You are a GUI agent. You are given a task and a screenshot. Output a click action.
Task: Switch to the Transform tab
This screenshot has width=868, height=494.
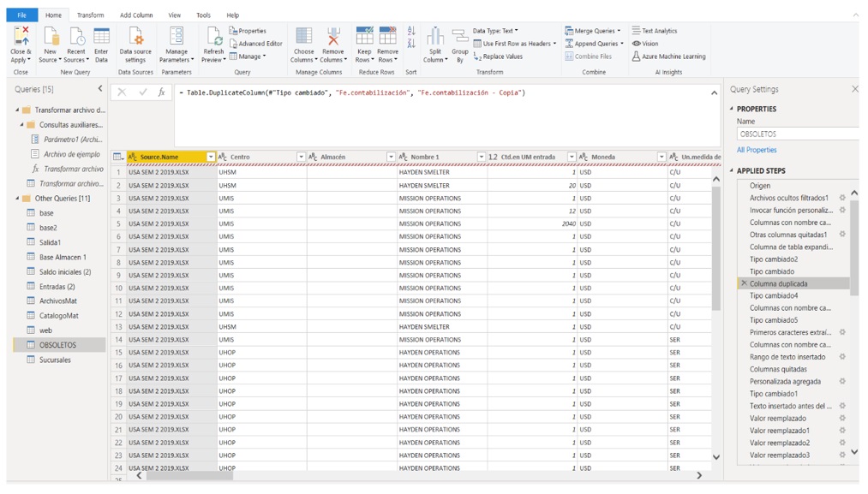tap(90, 15)
